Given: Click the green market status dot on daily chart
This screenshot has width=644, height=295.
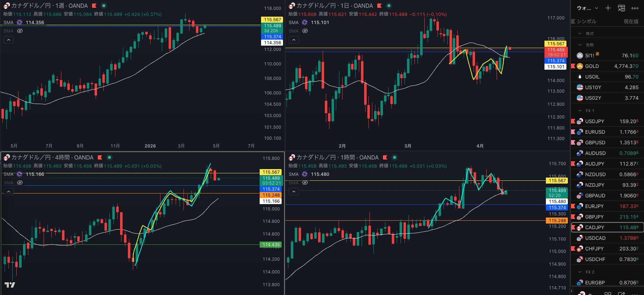Looking at the screenshot, I should click(389, 6).
